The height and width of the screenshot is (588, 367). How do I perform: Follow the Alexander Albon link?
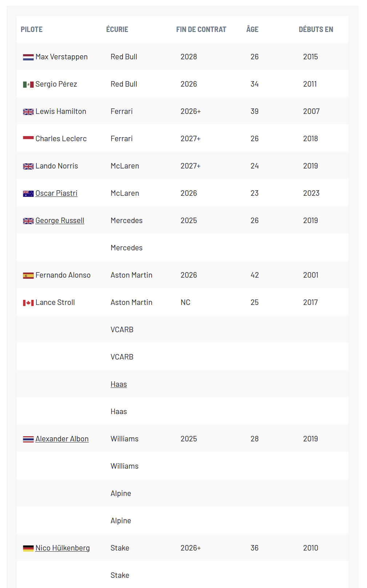(62, 439)
